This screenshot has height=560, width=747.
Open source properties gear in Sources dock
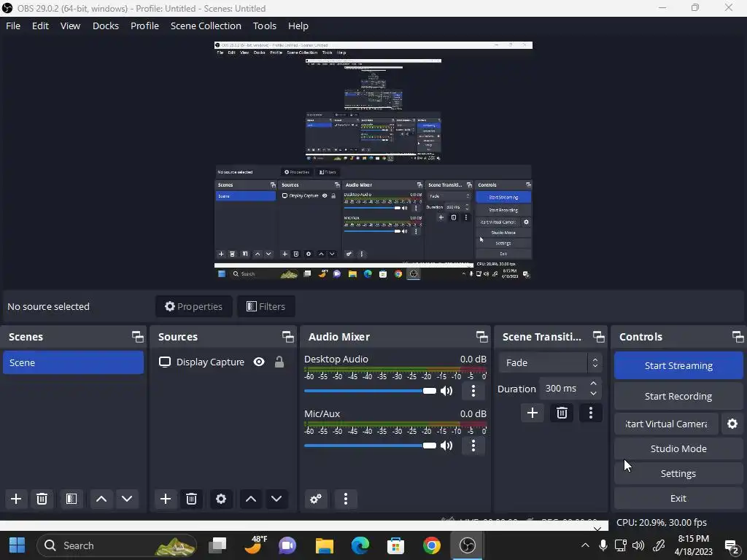pyautogui.click(x=221, y=499)
